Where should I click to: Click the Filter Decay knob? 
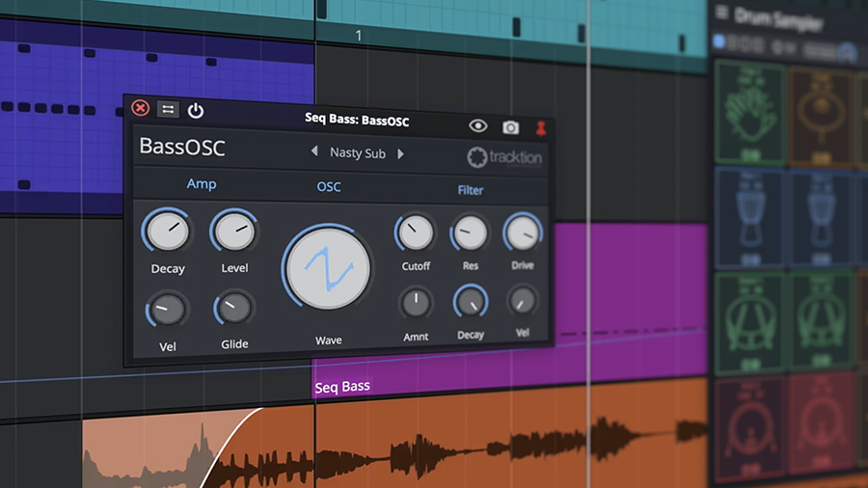click(471, 302)
